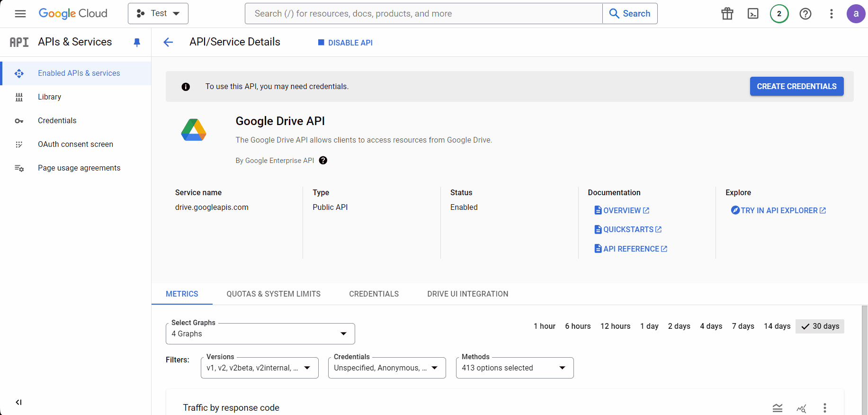Expand the Versions filter dropdown

pos(260,368)
